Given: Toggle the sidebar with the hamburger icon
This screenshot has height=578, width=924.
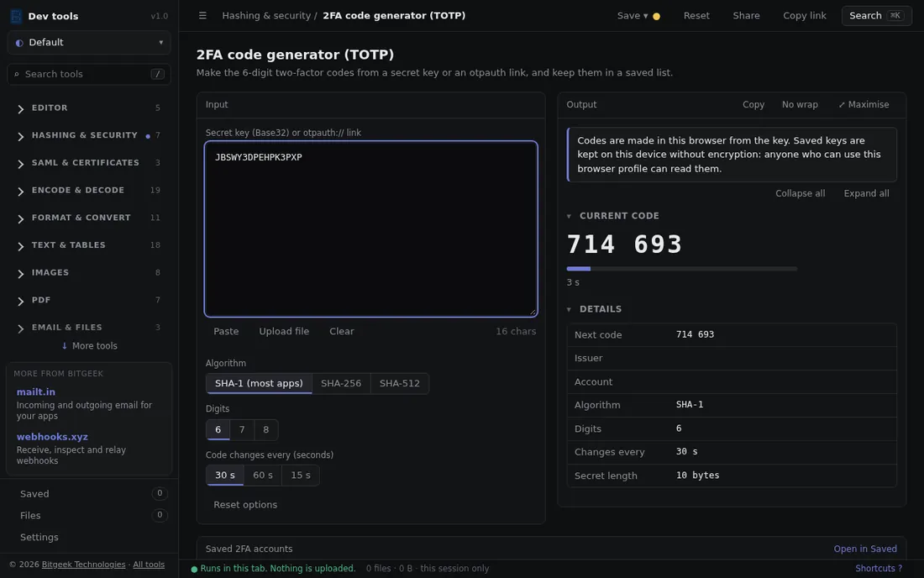Looking at the screenshot, I should click(202, 15).
